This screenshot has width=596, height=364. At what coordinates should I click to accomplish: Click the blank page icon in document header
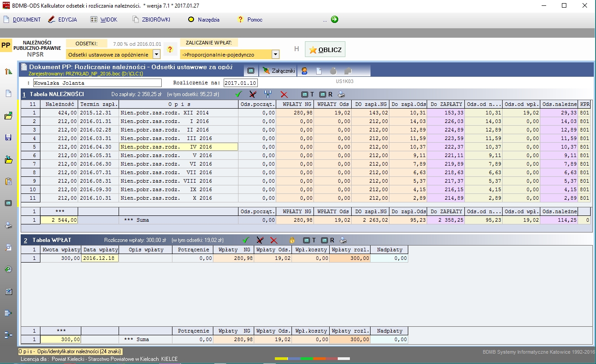click(x=318, y=70)
